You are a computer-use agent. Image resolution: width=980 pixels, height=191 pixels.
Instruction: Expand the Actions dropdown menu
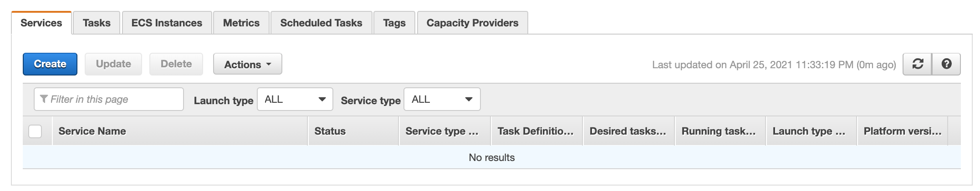pyautogui.click(x=248, y=64)
